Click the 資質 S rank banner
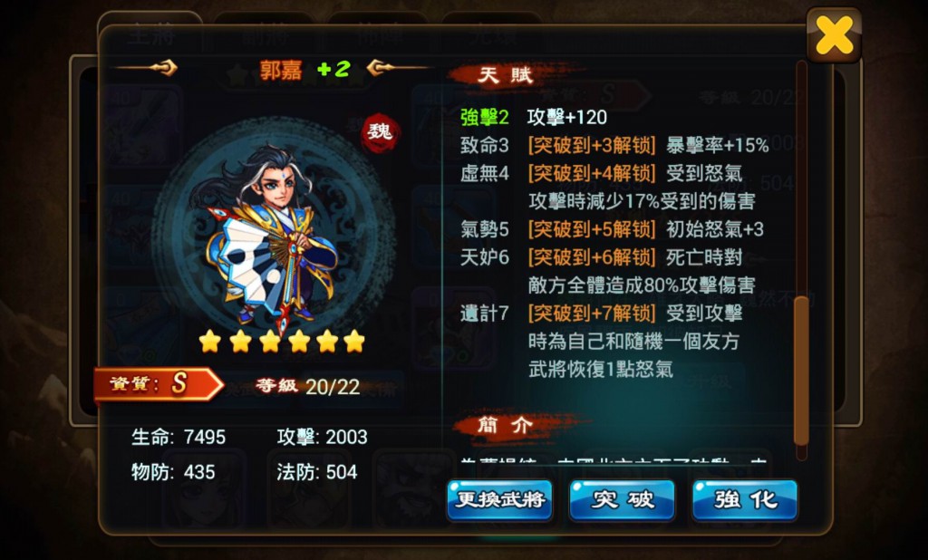928x560 pixels. click(159, 384)
